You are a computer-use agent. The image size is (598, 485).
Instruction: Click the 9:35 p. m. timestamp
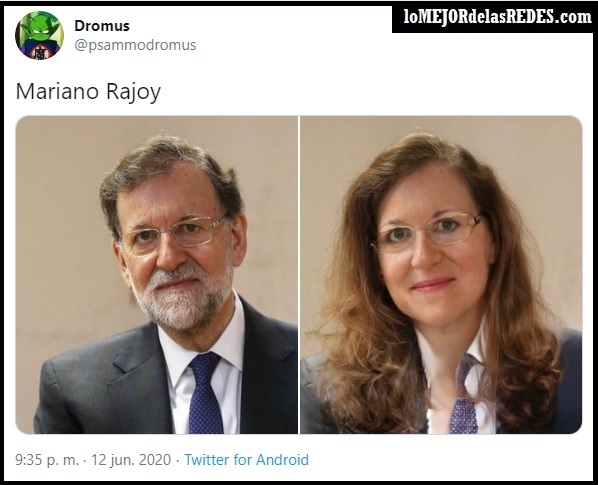point(47,460)
